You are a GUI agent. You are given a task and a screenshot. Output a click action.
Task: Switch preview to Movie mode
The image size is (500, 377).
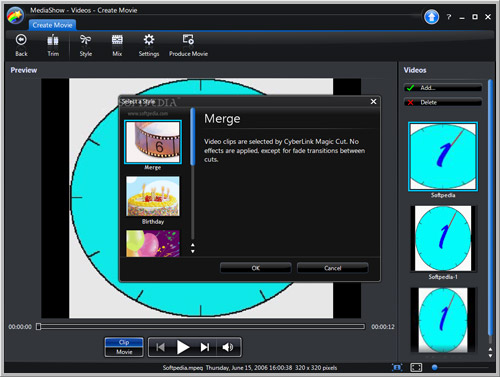coord(124,352)
